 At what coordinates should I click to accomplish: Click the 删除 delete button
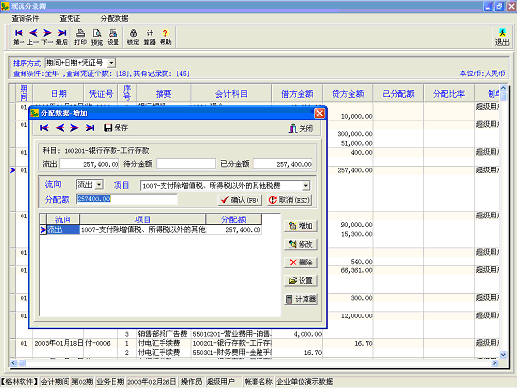[x=301, y=262]
